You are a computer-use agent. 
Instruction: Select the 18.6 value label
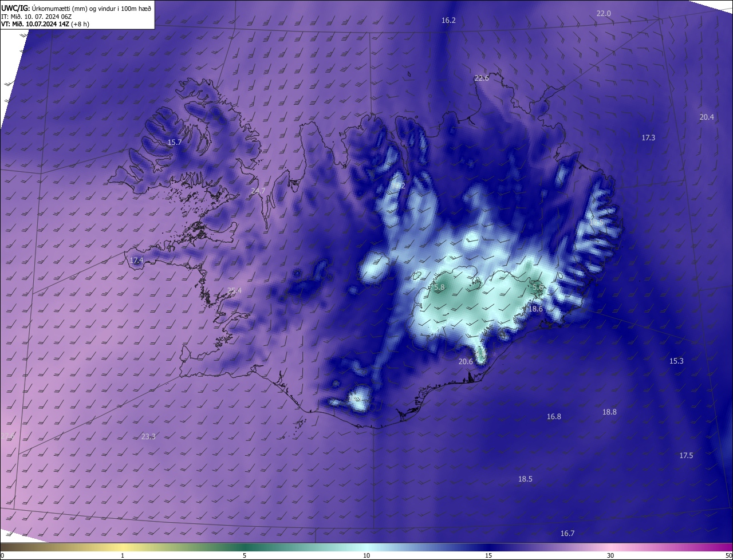coord(535,309)
